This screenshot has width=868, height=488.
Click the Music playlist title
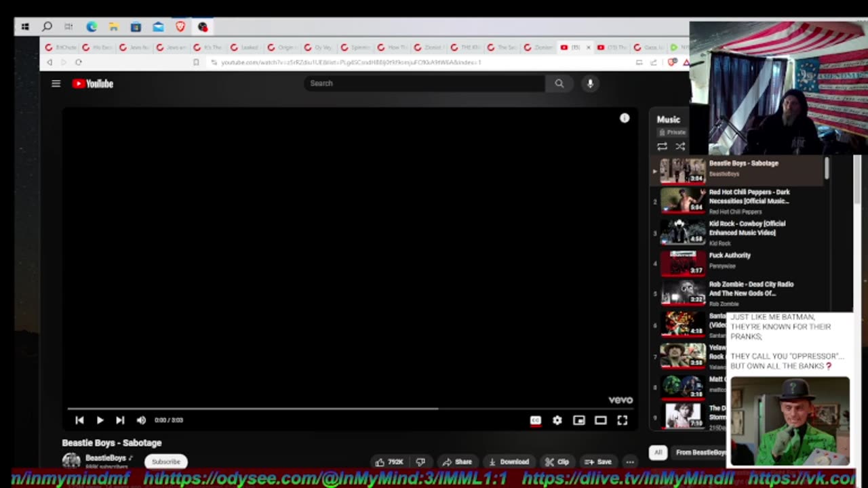pyautogui.click(x=669, y=119)
